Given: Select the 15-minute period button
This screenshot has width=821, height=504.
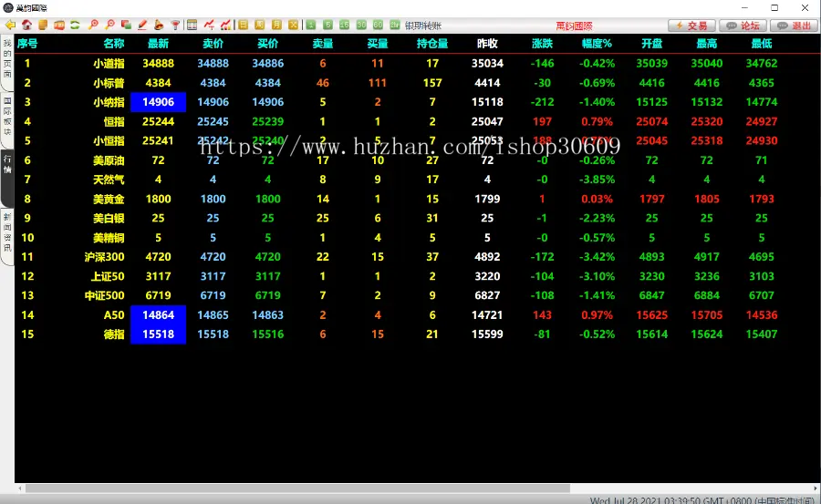Looking at the screenshot, I should [345, 25].
